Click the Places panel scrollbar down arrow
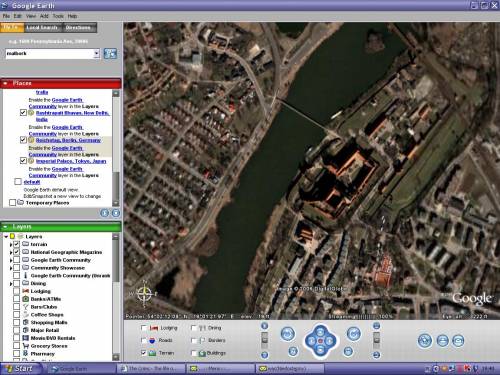The image size is (500, 375). pos(116,203)
